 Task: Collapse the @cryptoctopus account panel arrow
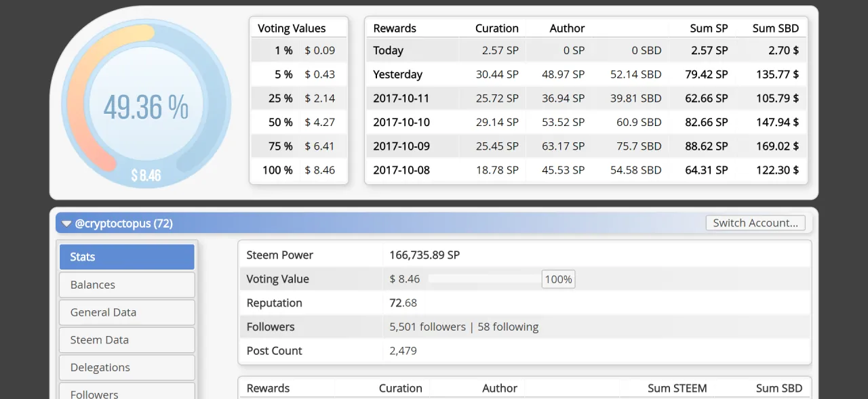tap(66, 224)
